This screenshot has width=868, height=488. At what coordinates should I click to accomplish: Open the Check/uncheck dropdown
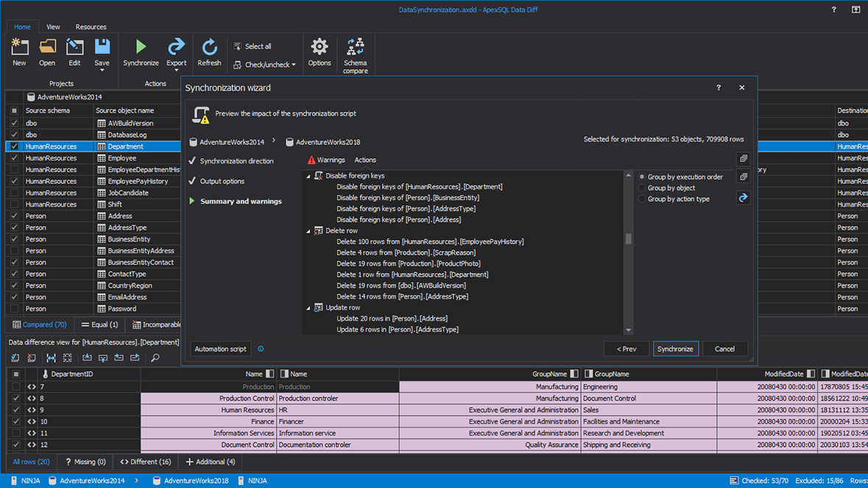point(264,65)
